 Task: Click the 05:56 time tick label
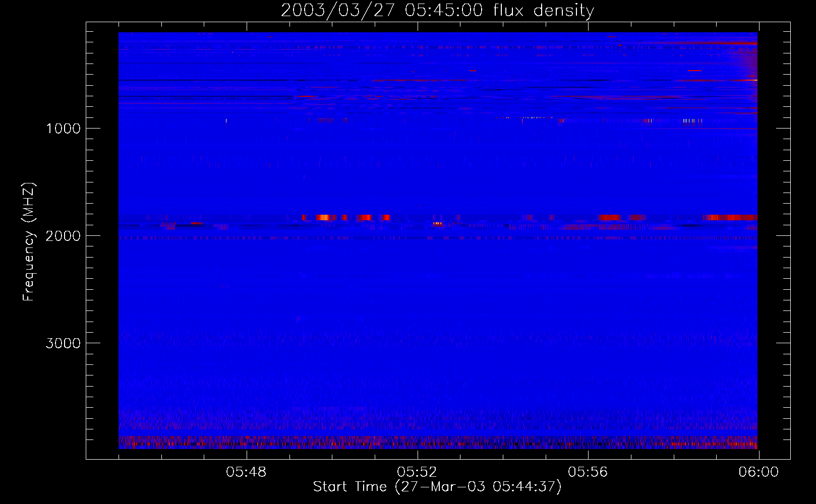pos(588,472)
